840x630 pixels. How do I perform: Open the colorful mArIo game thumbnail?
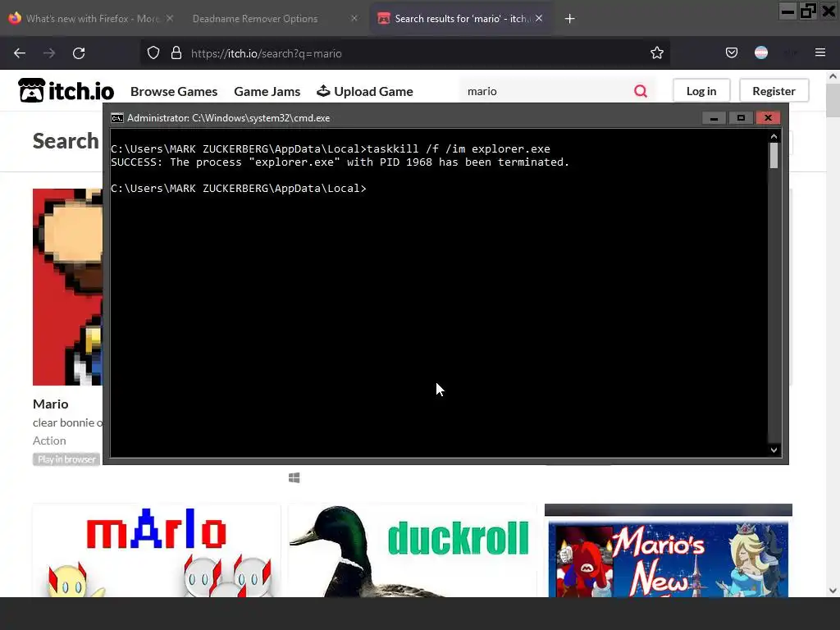[157, 550]
